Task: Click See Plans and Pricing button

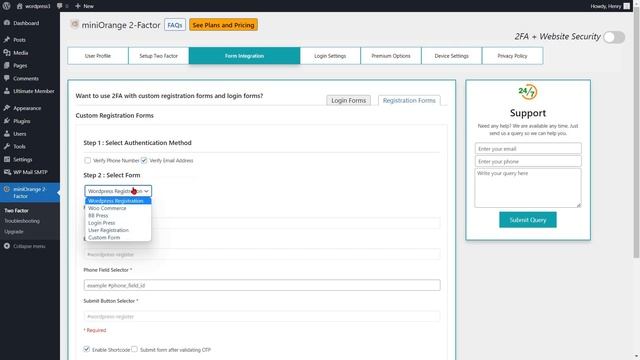Action: 223,25
